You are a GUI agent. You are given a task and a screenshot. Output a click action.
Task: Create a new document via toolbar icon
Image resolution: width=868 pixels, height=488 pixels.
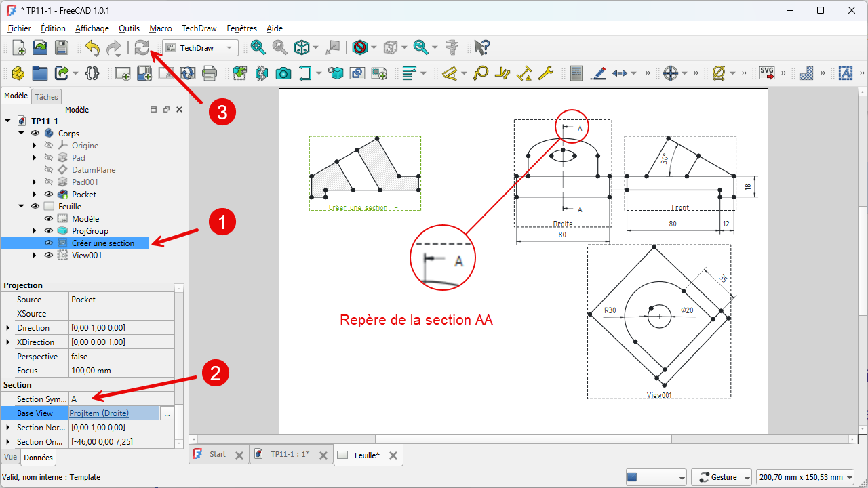point(19,47)
